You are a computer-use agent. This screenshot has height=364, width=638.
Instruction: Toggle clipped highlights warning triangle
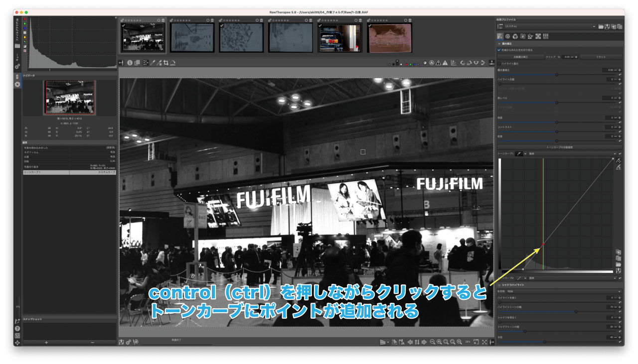445,63
